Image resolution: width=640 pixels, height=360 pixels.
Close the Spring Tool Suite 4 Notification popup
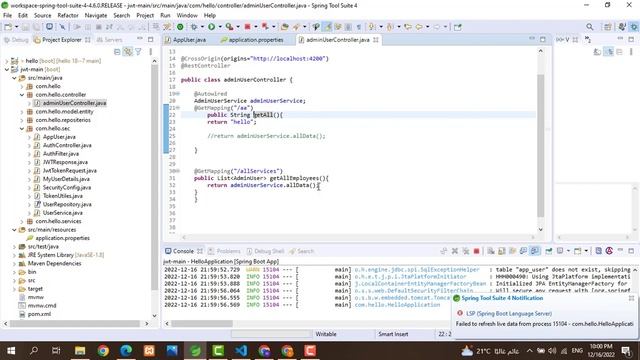click(631, 298)
